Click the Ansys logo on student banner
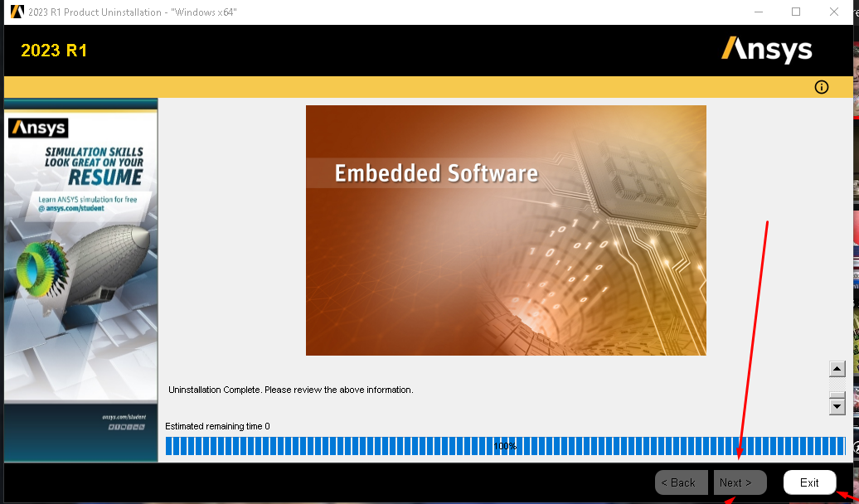The height and width of the screenshot is (504, 859). [x=39, y=128]
